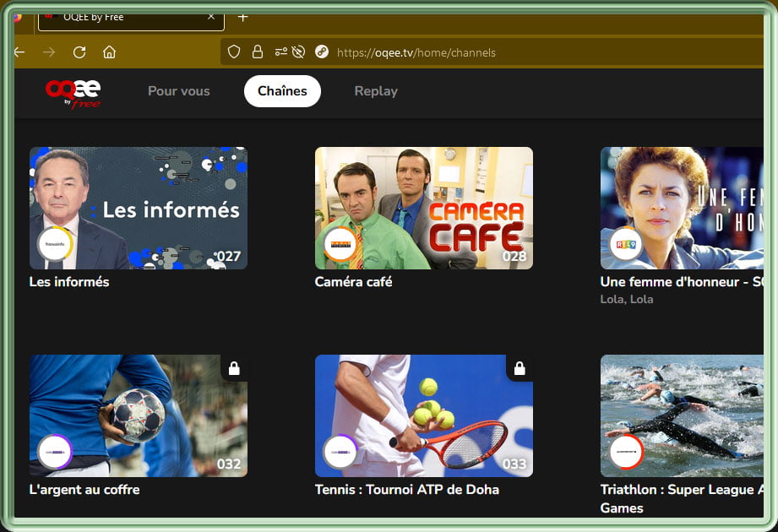Click the channel logo on channel 032 card
This screenshot has width=778, height=532.
(55, 452)
